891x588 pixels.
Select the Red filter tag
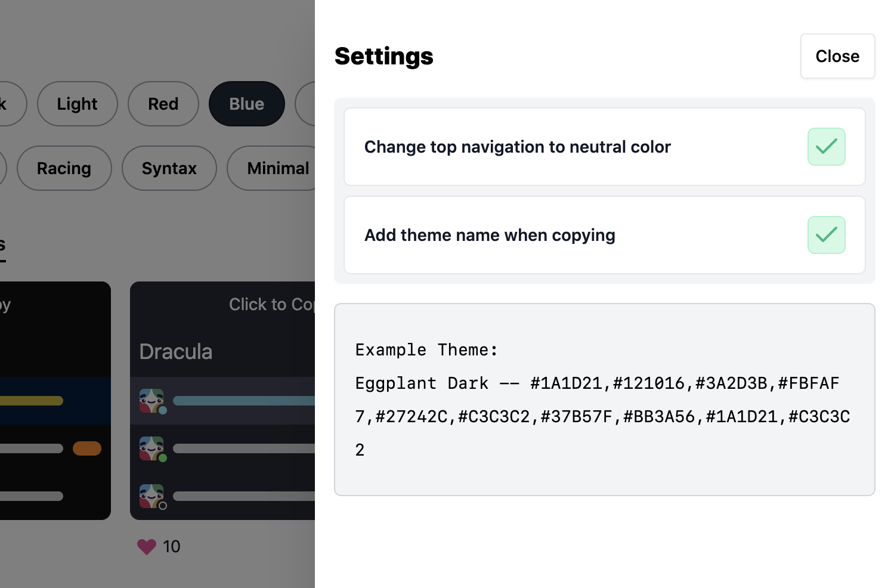coord(163,104)
